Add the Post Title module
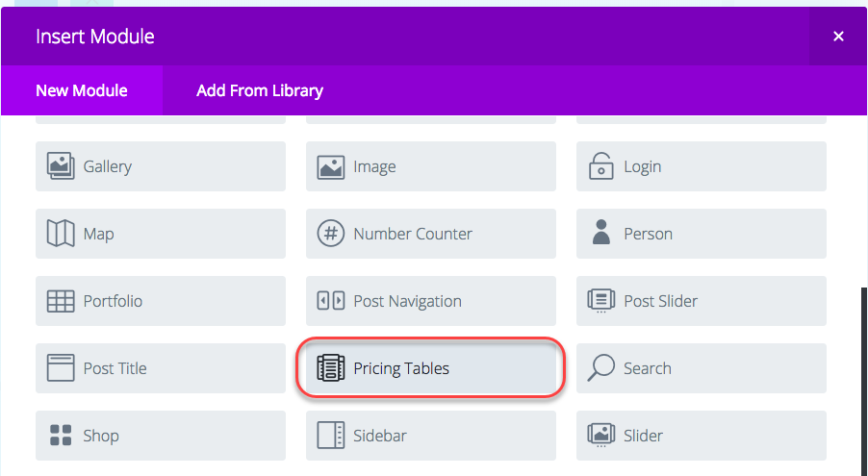The height and width of the screenshot is (476, 868). pos(161,368)
